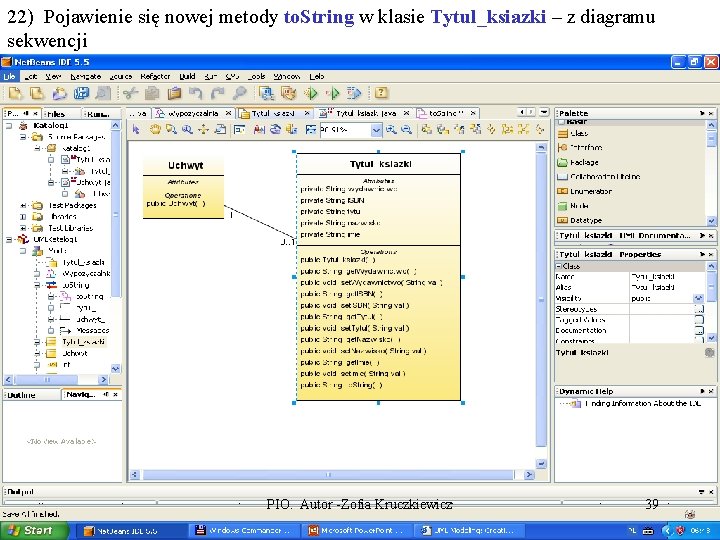This screenshot has height=540, width=720.
Task: Click the Windows Start button
Action: pos(34,530)
